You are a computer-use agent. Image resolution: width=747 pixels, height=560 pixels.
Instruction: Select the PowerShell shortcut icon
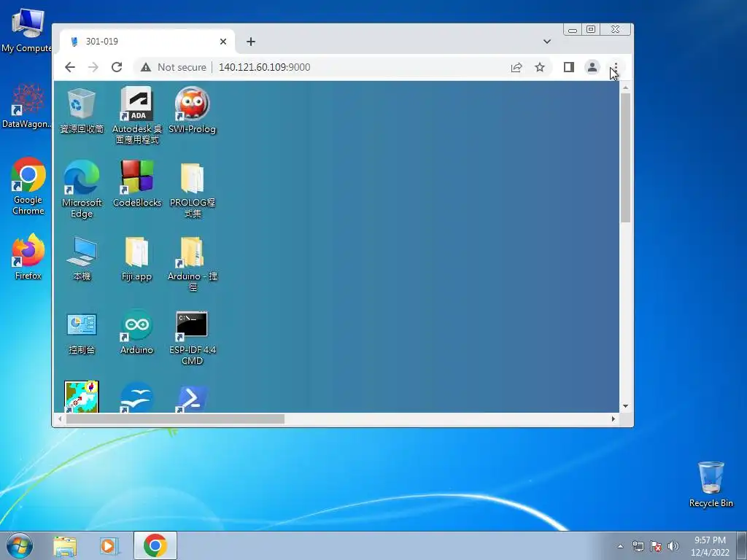click(x=192, y=399)
